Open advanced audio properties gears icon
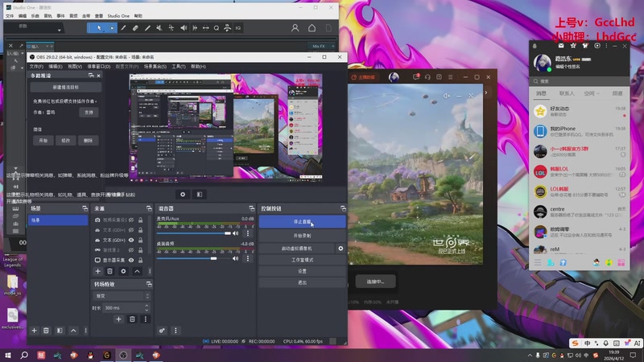Viewport: 644px width, 362px height. click(x=163, y=330)
